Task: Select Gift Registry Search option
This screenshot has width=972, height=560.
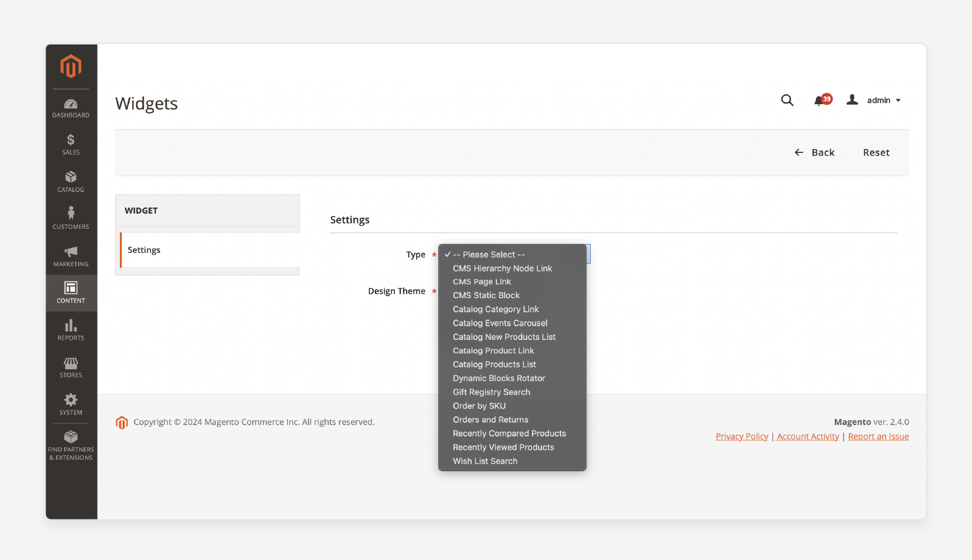Action: 512,392
